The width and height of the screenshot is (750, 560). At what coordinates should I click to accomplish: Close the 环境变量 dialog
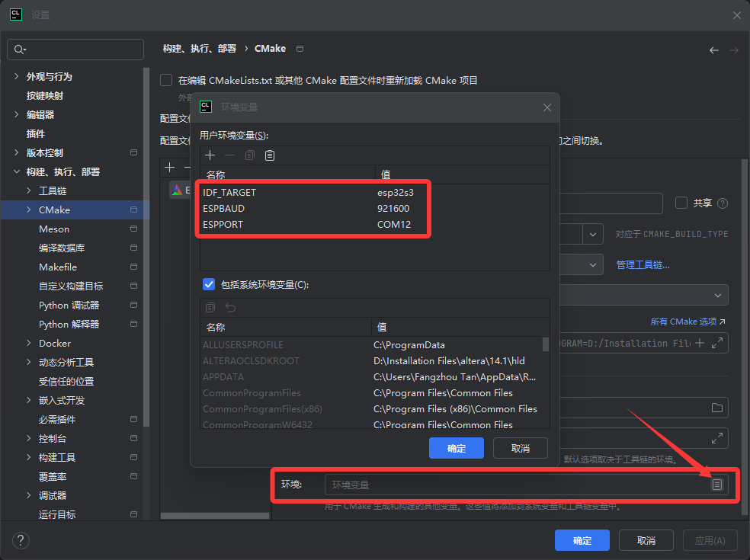547,107
